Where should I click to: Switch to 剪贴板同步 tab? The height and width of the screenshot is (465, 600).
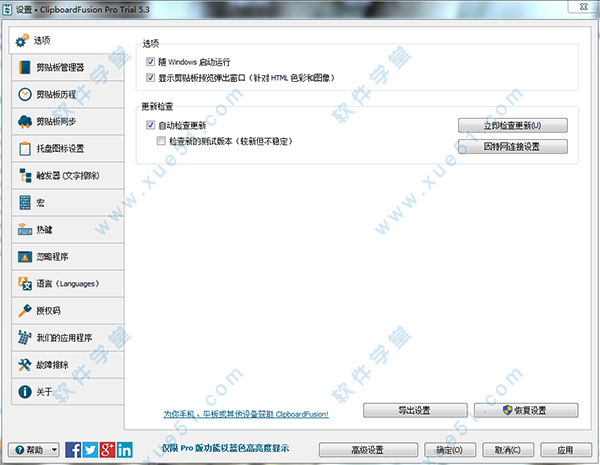click(68, 121)
